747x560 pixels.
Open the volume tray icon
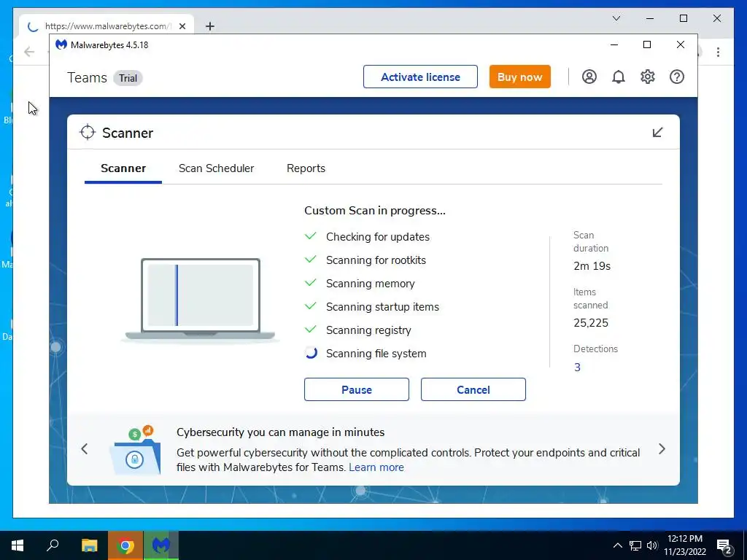[652, 545]
